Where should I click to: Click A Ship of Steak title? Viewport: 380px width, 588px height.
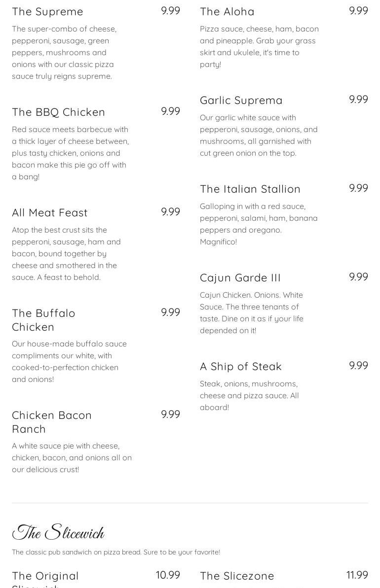point(241,366)
